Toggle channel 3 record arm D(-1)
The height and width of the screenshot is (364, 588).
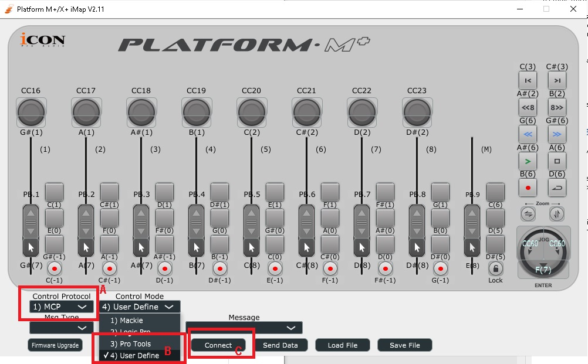coord(165,268)
